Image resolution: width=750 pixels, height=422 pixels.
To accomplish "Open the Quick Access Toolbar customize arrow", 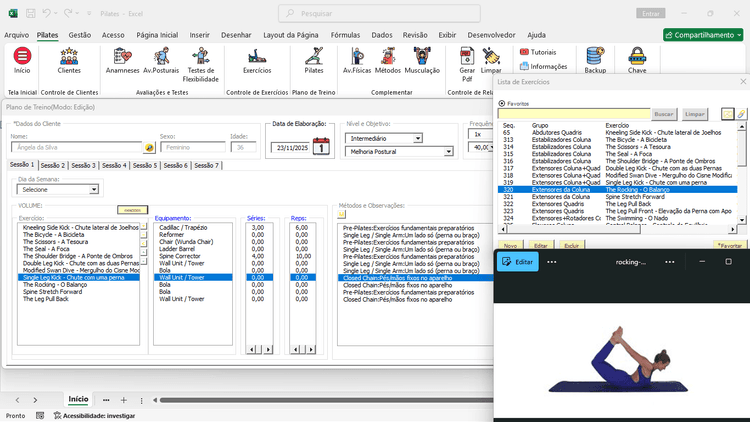I will pyautogui.click(x=88, y=14).
